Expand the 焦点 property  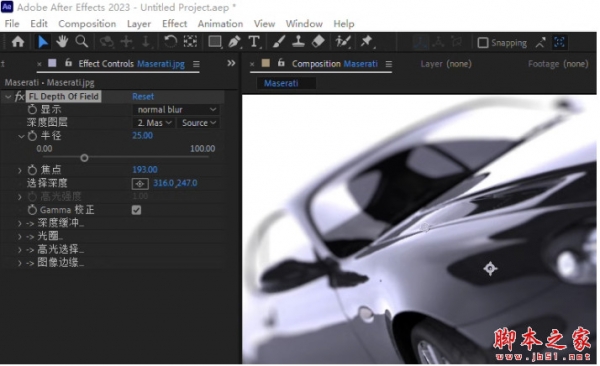(20, 170)
